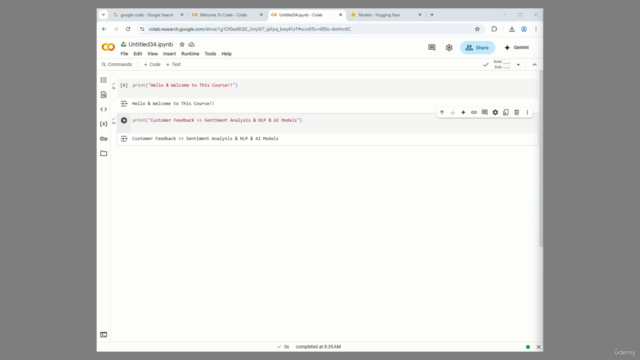This screenshot has height=360, width=640.
Task: Add a new Code cell
Action: click(152, 64)
